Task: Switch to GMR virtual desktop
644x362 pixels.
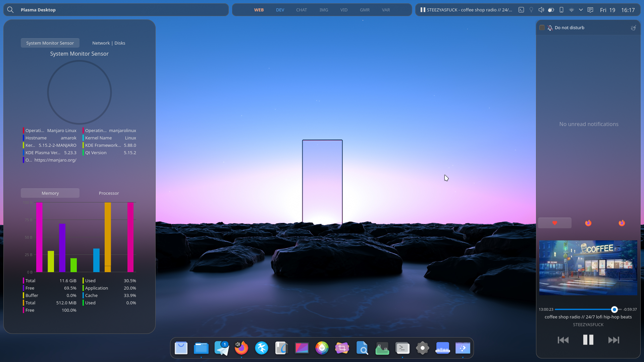Action: 365,10
